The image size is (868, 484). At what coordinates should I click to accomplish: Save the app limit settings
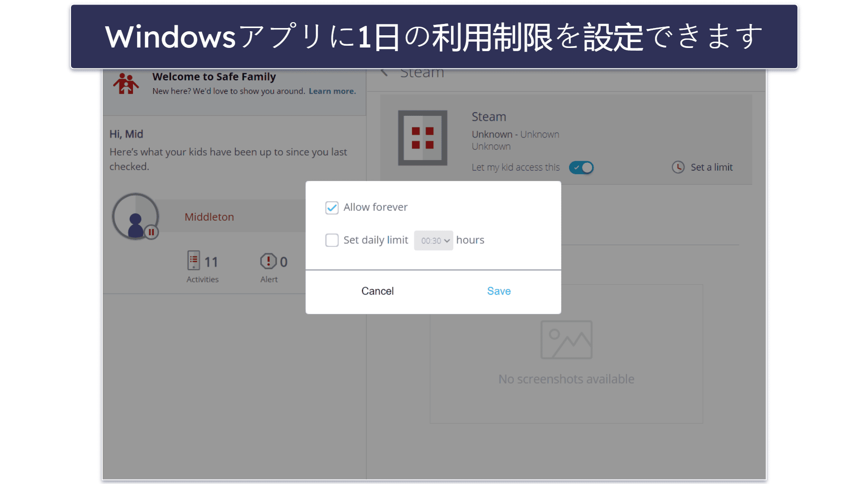click(x=498, y=291)
